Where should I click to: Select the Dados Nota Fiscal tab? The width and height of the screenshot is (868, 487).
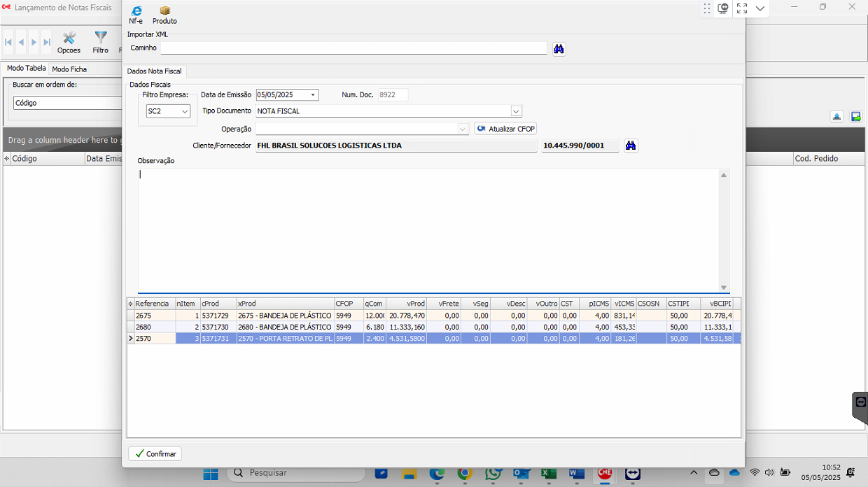tap(154, 71)
